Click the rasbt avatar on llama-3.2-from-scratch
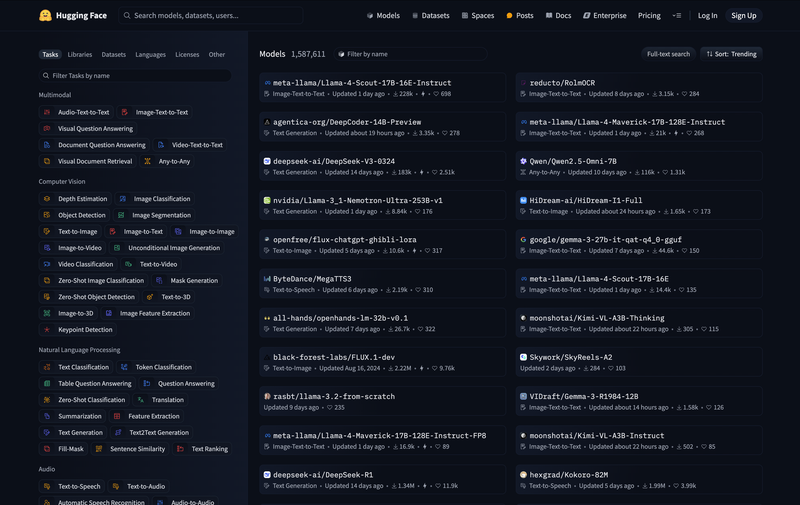The width and height of the screenshot is (800, 505). pos(267,396)
